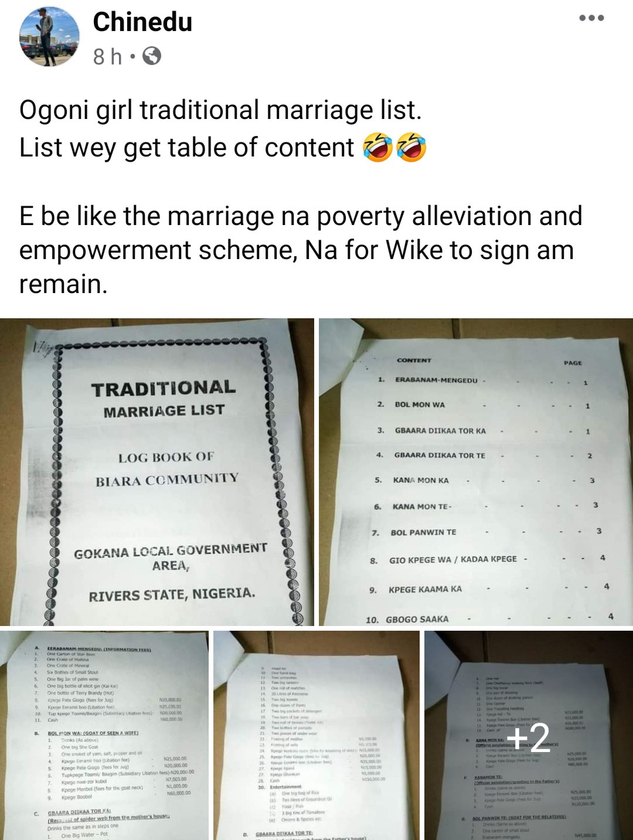Tap the Gokana Local Government Area text
Screen dimensions: 633x840
tap(171, 557)
